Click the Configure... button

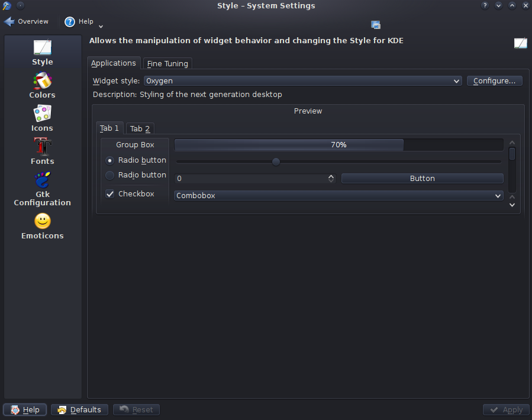click(494, 80)
